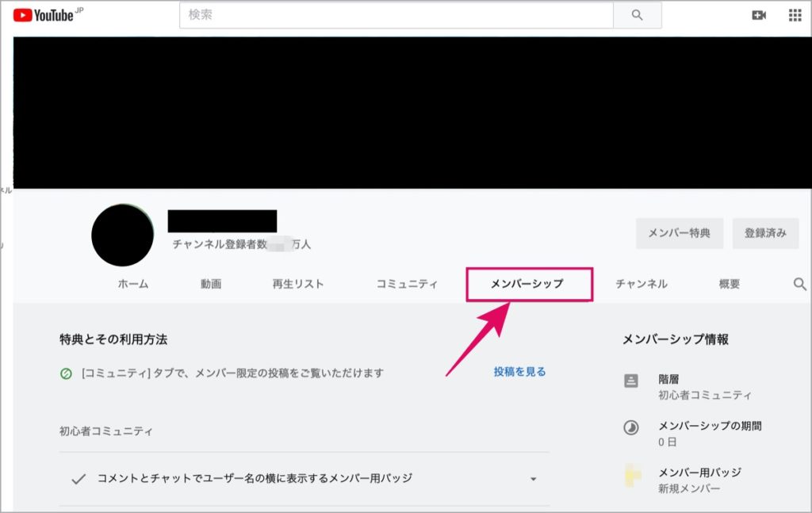Switch to the チャンネル tab
This screenshot has height=513, width=812.
coord(641,284)
